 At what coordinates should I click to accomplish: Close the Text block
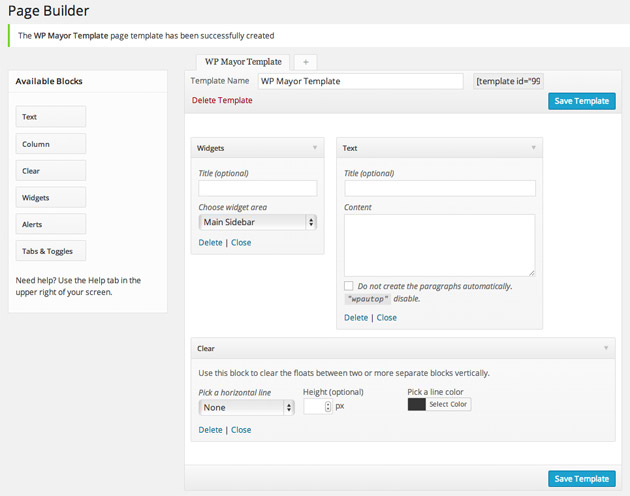point(387,318)
